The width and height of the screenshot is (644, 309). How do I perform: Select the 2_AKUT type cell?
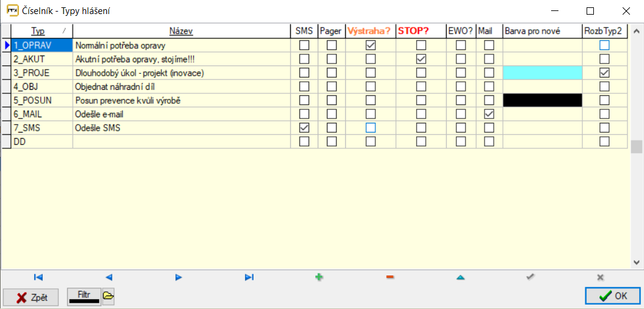coord(42,59)
